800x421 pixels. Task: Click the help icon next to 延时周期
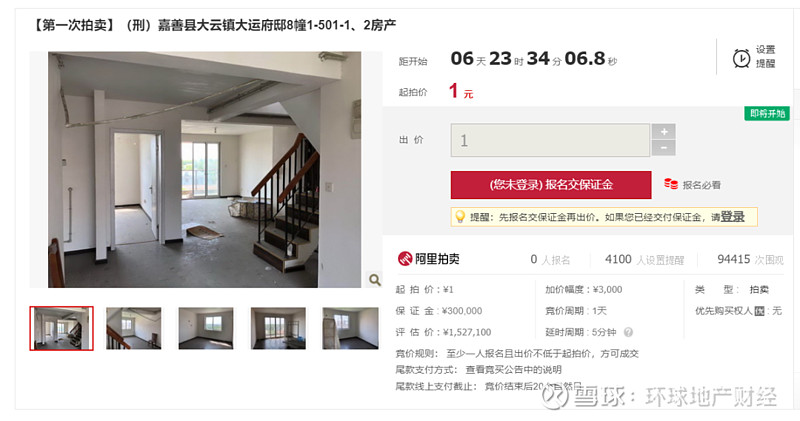pos(628,332)
